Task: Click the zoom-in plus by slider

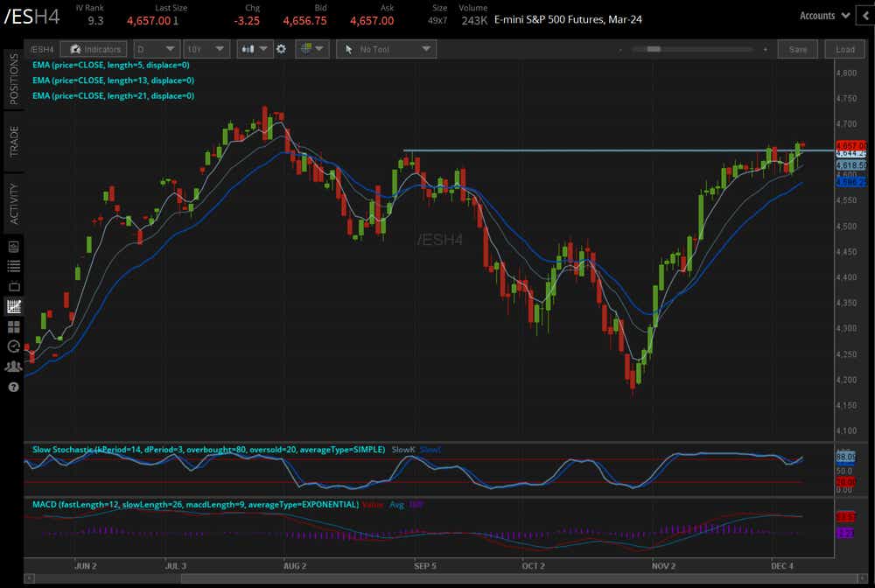Action: [765, 49]
